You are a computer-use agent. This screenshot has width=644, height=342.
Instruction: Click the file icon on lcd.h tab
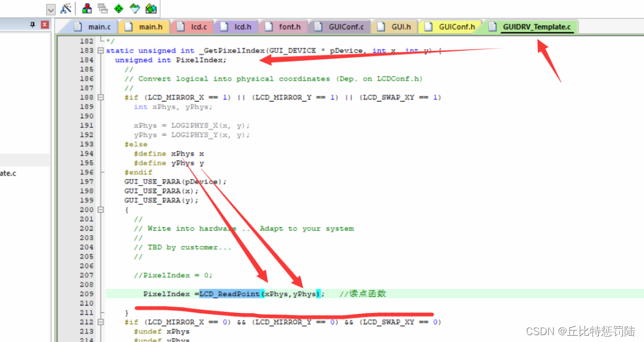[224, 27]
